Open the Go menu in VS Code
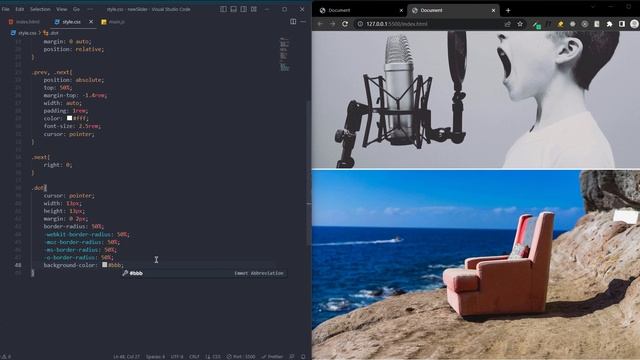The image size is (640, 360). (x=76, y=9)
